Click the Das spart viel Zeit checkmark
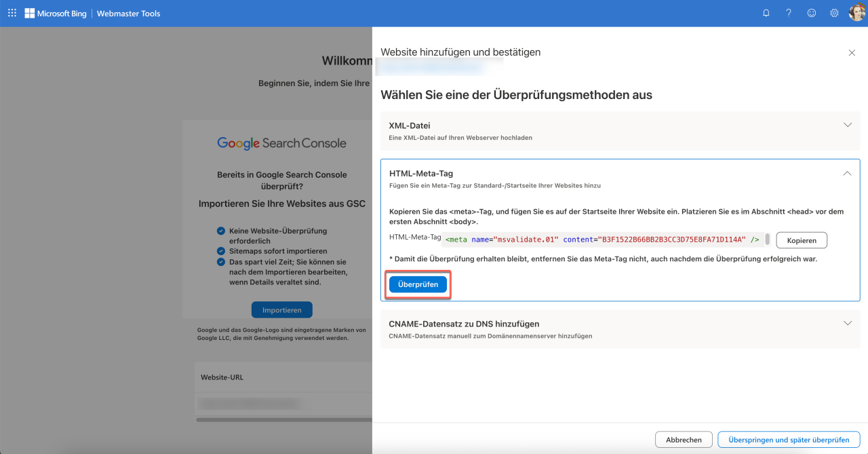868x454 pixels. (x=221, y=261)
